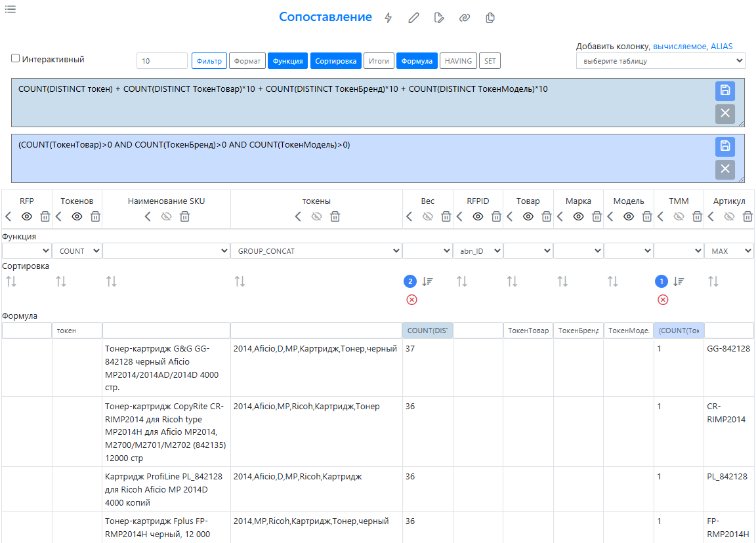Toggle visibility of Токенов column
The image size is (756, 543).
pos(77,217)
